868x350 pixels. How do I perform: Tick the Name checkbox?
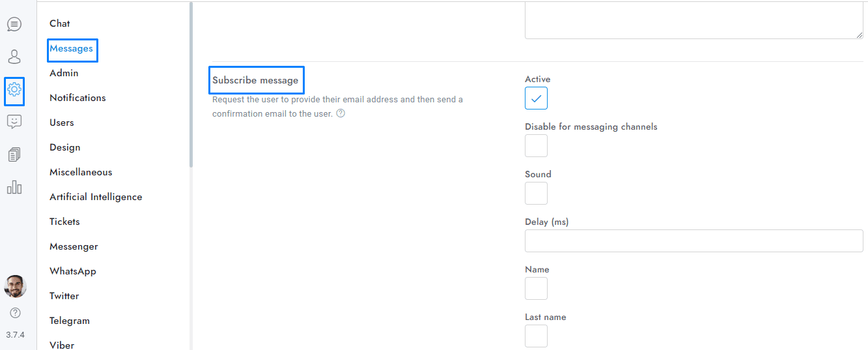[536, 289]
